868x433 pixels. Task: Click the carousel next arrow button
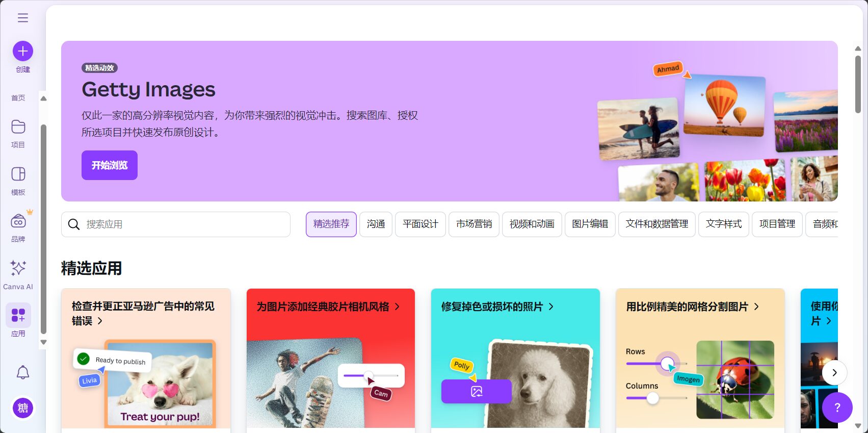pos(834,373)
